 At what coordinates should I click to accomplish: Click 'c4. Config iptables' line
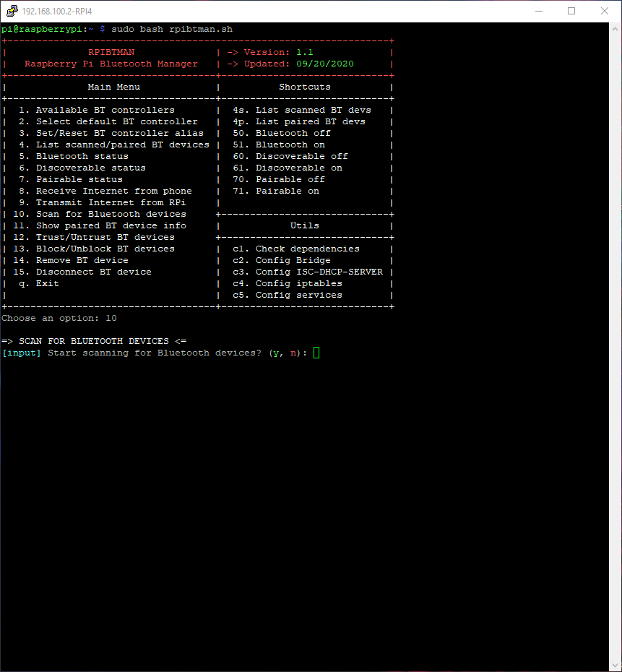click(288, 284)
